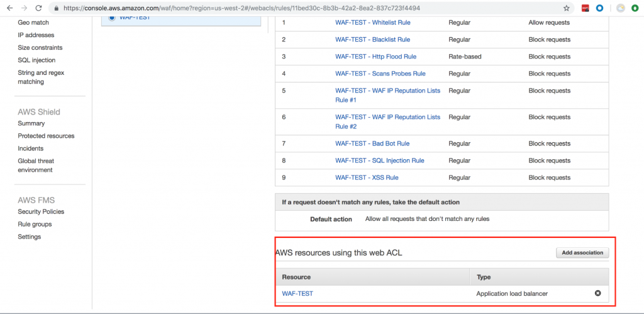Open Global threat environment
644x314 pixels.
click(36, 165)
